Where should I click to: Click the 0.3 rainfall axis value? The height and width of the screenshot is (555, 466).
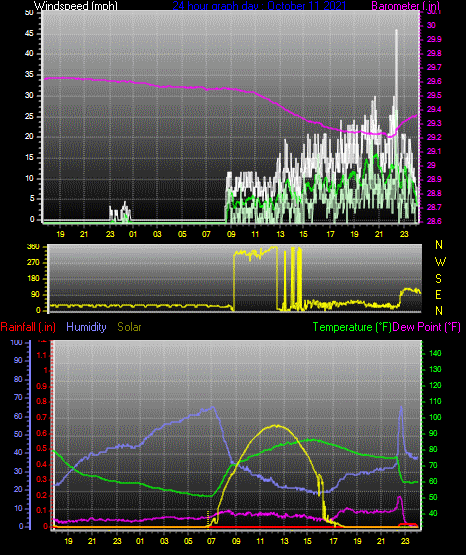(42, 480)
